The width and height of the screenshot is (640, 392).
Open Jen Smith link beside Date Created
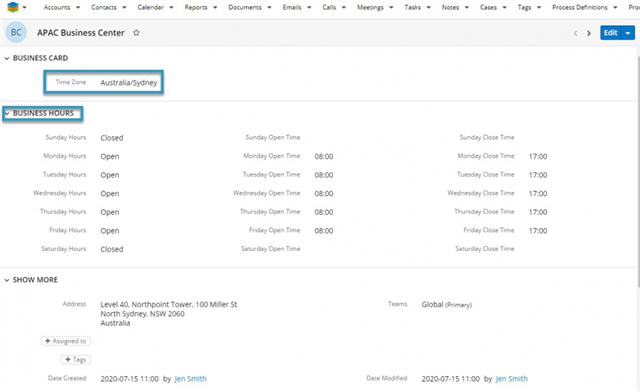tap(190, 379)
